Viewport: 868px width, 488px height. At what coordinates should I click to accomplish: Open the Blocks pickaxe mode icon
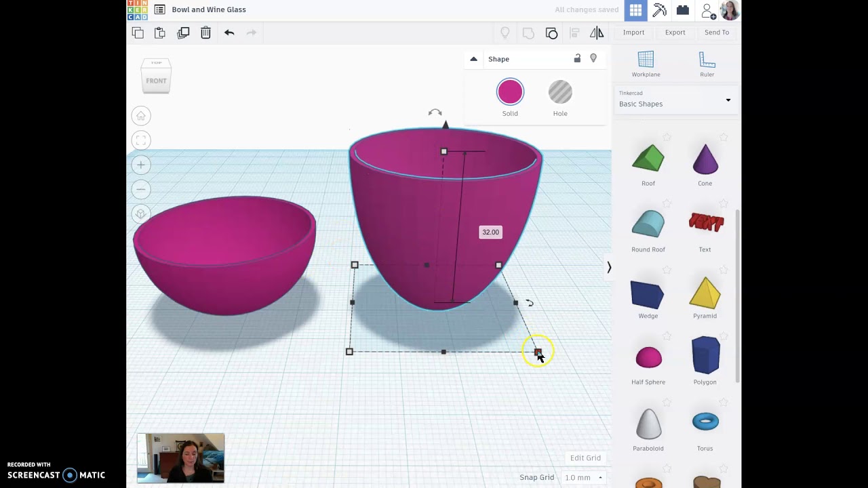[x=659, y=10]
